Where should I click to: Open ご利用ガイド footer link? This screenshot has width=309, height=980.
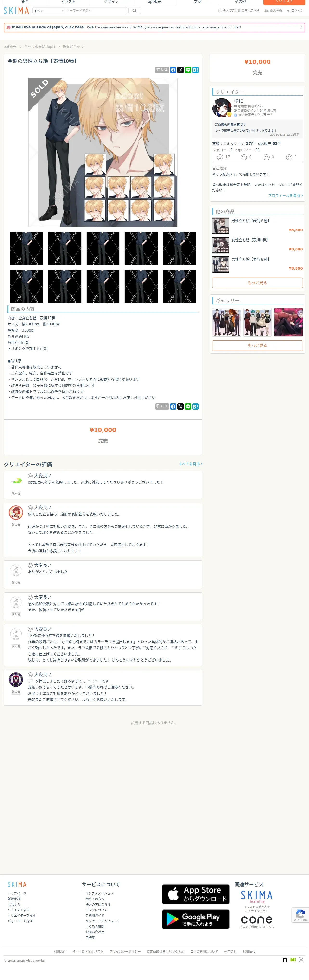[x=95, y=915]
